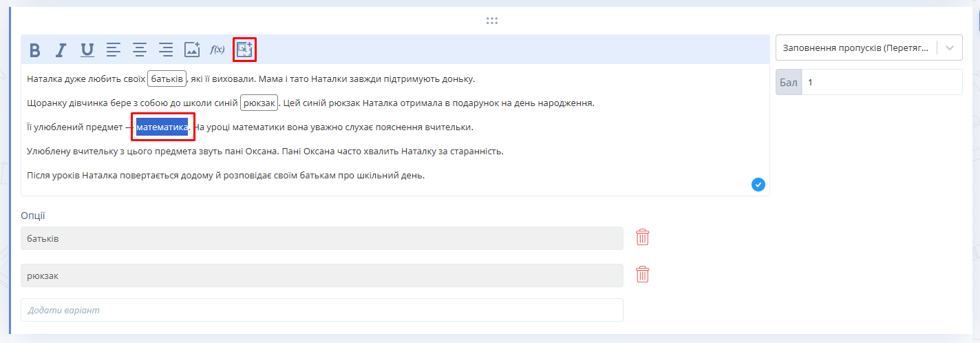Confirm editing with the blue checkmark
The image size is (980, 343).
pos(758,184)
